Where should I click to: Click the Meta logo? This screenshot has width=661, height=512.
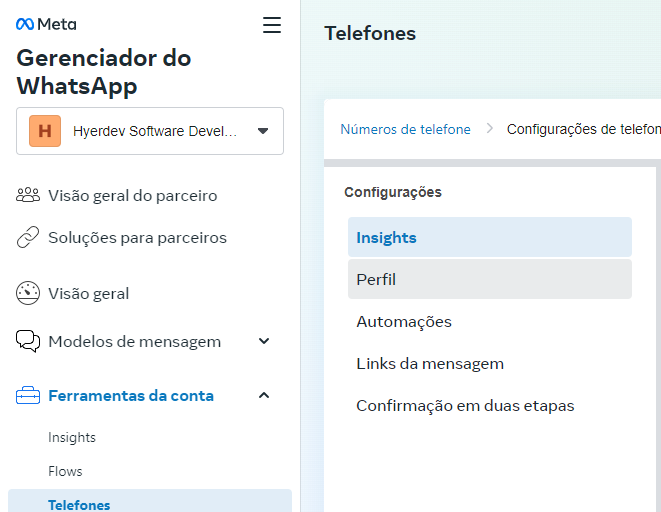point(46,24)
